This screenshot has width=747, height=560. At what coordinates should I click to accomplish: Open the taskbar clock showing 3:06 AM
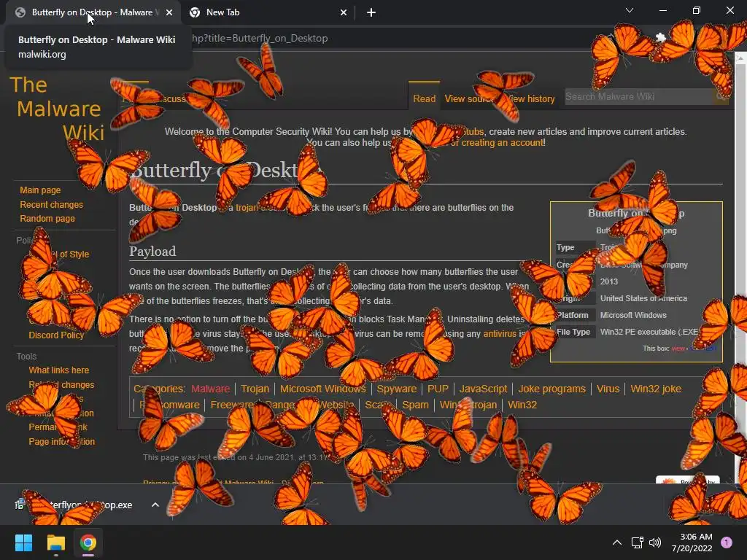click(692, 542)
